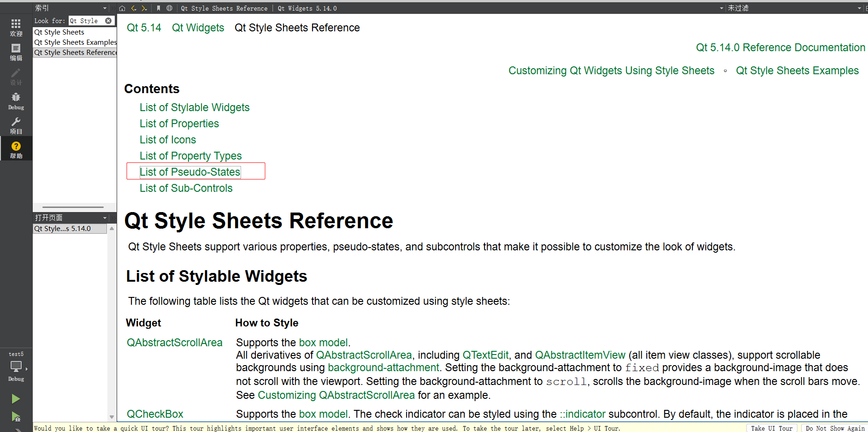
Task: Go to Customizing Qt Widgets Using Style Sheets
Action: 611,71
